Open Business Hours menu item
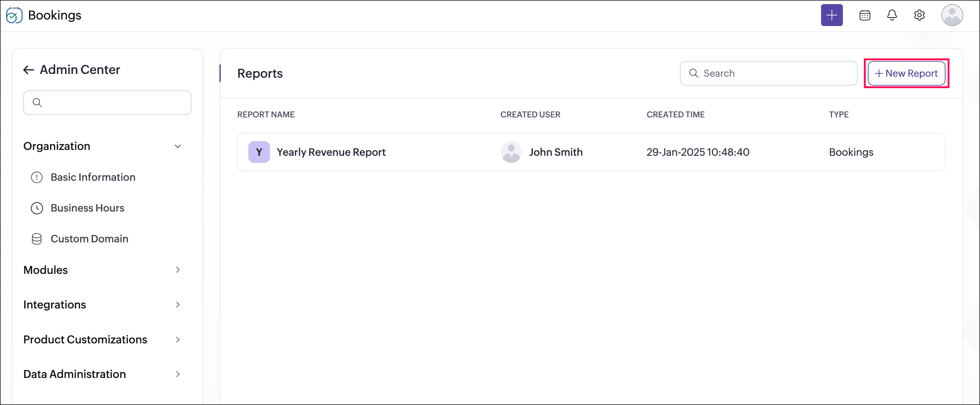This screenshot has height=405, width=980. click(88, 208)
